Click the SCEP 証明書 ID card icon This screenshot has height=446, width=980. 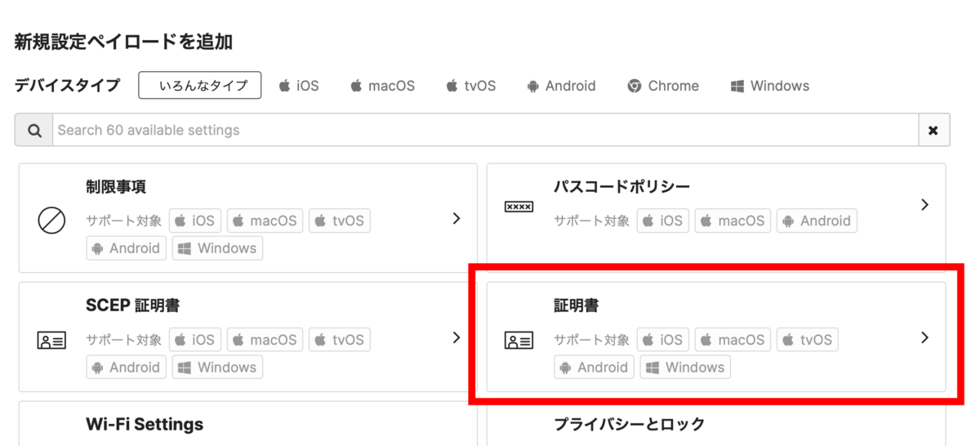pyautogui.click(x=51, y=340)
